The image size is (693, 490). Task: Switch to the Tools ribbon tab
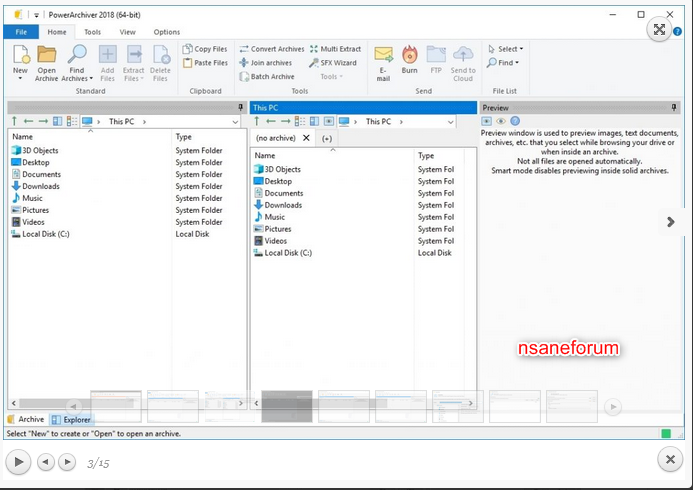(x=92, y=32)
